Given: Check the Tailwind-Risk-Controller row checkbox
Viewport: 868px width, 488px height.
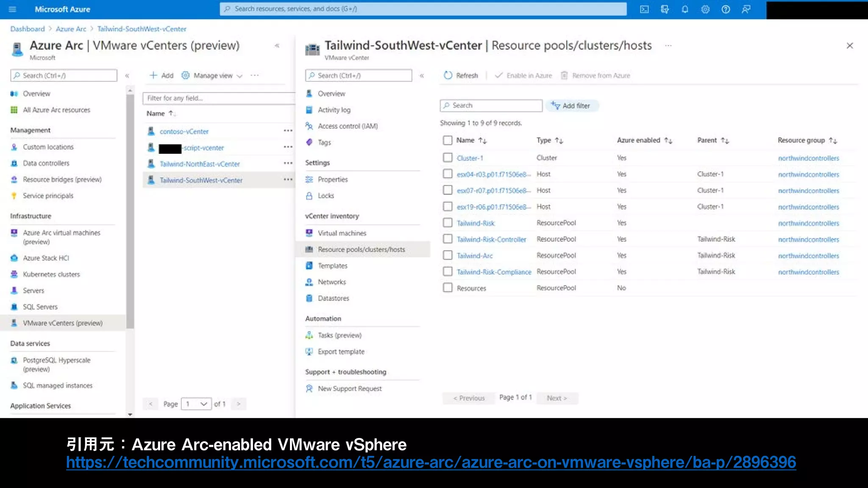Looking at the screenshot, I should (448, 239).
